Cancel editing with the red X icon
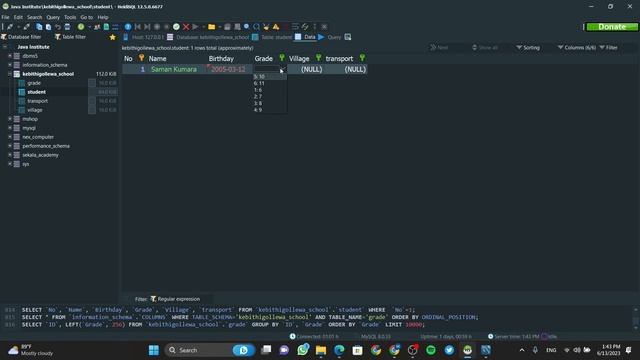The width and height of the screenshot is (640, 360). [x=186, y=27]
